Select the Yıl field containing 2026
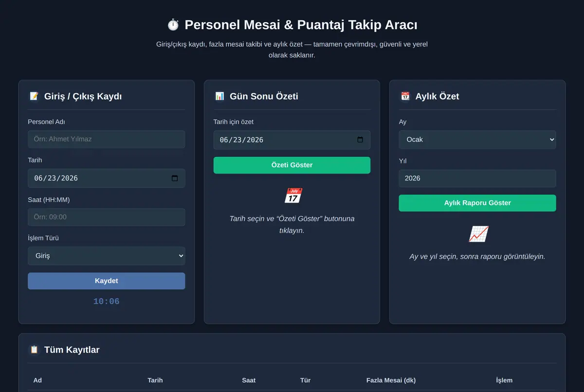The image size is (584, 392). pos(477,178)
